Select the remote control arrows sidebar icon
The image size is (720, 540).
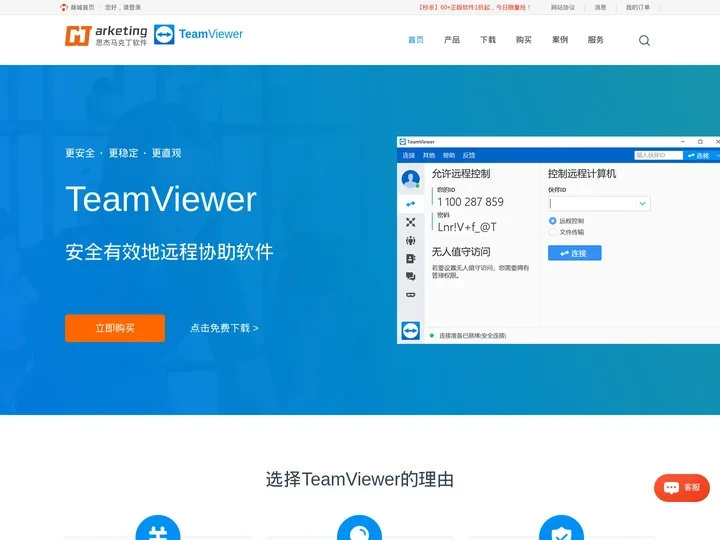tap(411, 204)
